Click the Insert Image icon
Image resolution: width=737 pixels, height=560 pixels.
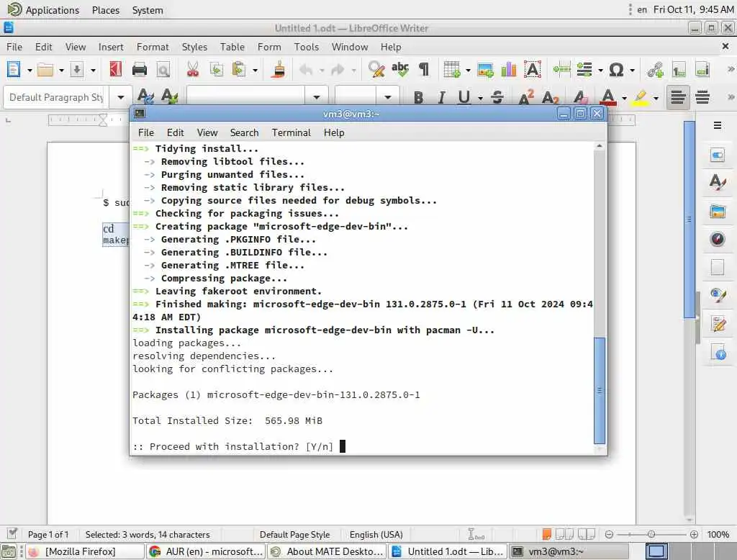pyautogui.click(x=485, y=70)
